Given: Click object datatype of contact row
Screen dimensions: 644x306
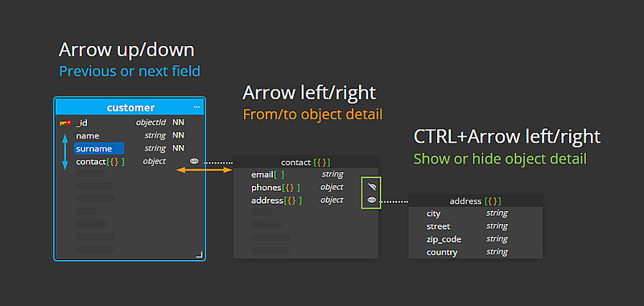Looking at the screenshot, I should 154,161.
